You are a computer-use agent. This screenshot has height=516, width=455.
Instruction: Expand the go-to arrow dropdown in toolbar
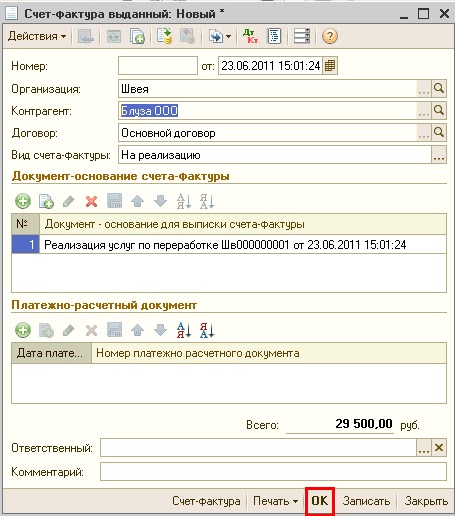[228, 36]
